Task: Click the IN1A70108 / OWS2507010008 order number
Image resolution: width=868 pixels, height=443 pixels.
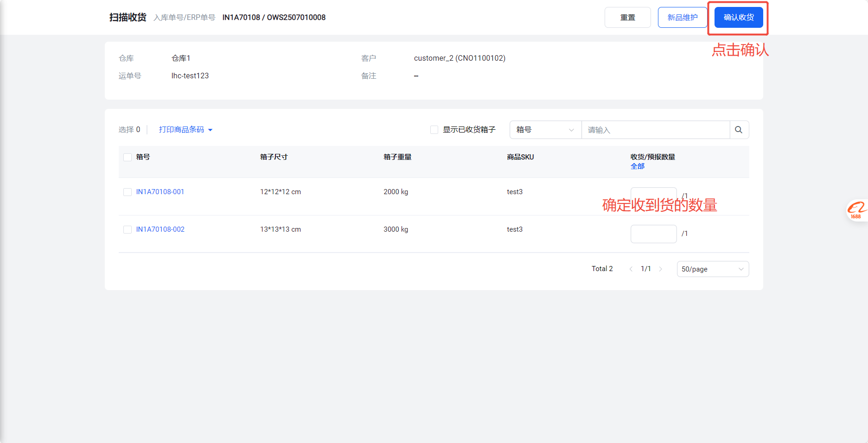Action: 274,18
